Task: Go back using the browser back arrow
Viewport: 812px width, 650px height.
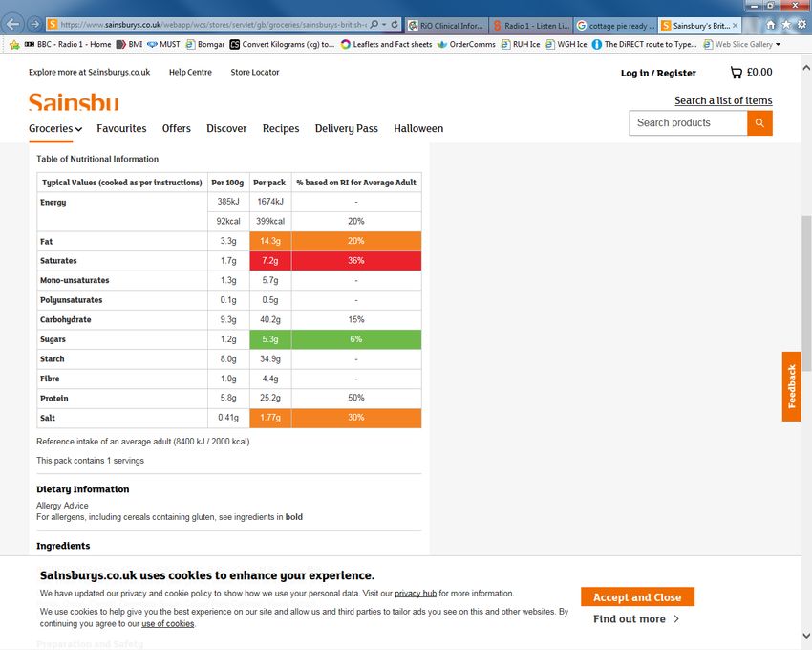Action: [x=13, y=24]
